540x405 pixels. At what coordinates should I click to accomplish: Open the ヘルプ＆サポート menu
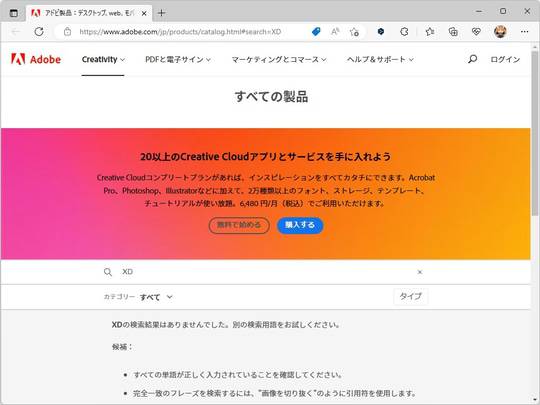point(380,60)
